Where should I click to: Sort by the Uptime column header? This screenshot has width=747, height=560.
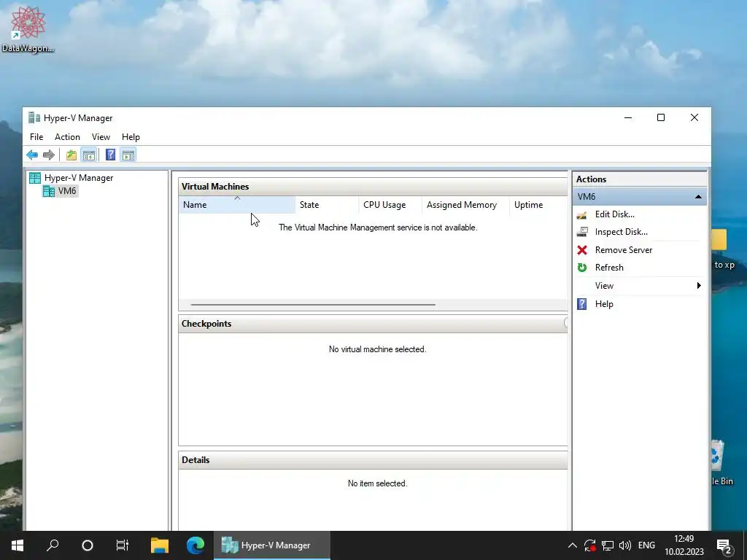(538, 205)
